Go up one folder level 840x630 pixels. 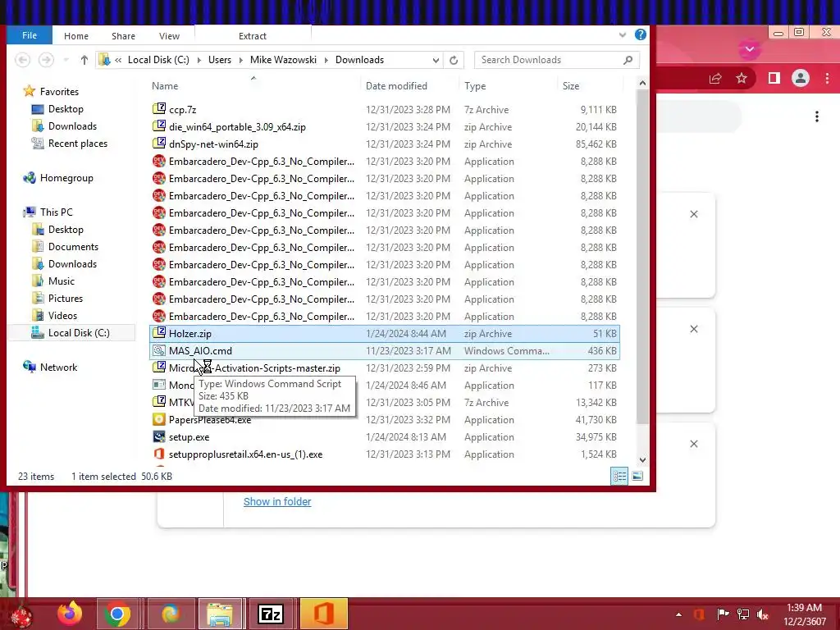84,60
